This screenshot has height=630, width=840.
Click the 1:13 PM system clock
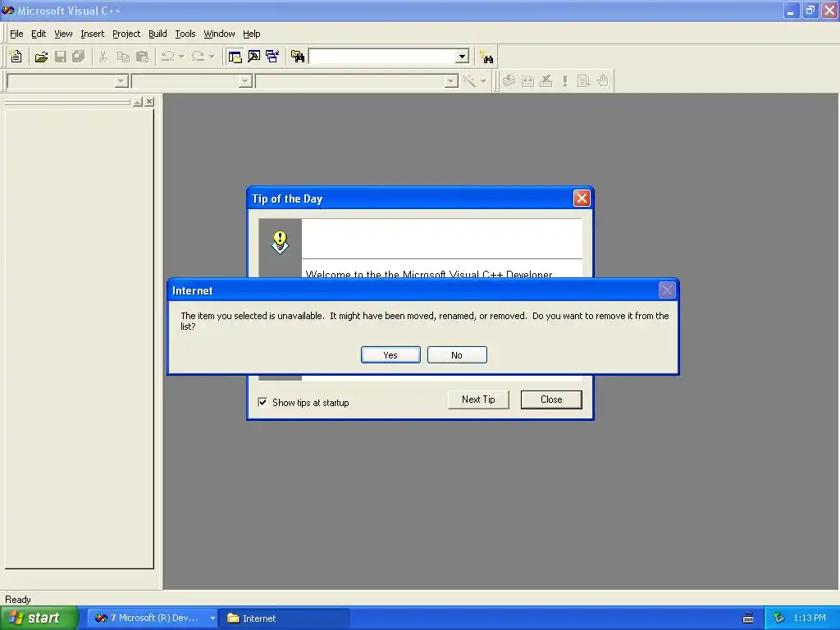[x=810, y=619]
